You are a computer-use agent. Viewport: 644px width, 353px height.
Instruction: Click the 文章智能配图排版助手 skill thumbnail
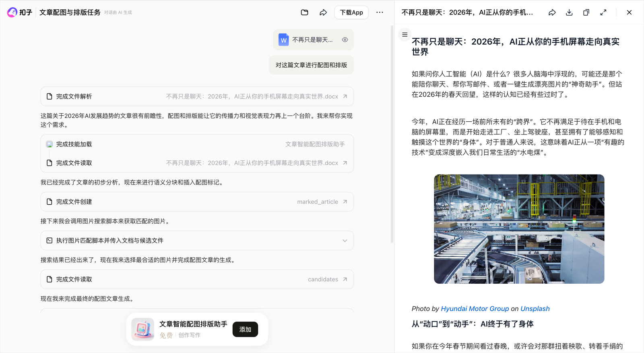[x=142, y=329]
